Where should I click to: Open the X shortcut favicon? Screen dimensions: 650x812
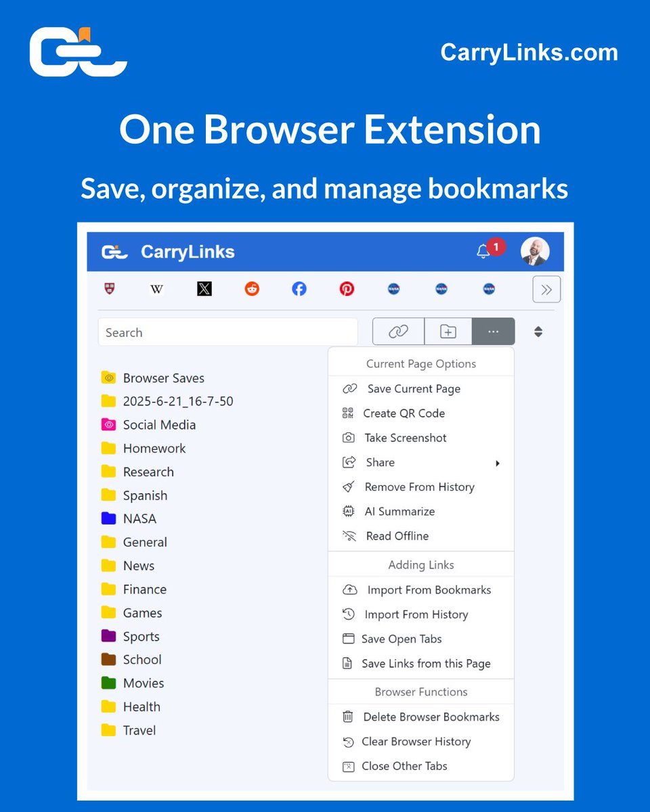coord(204,289)
